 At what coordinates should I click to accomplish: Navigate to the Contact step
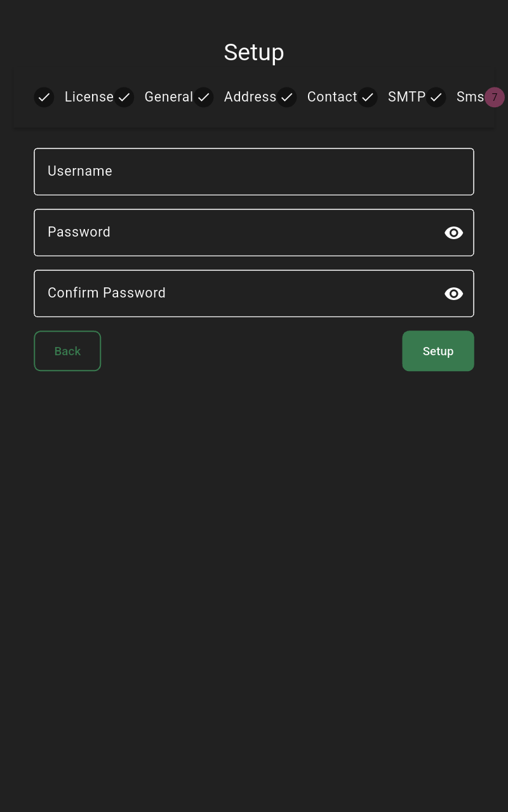pos(331,97)
